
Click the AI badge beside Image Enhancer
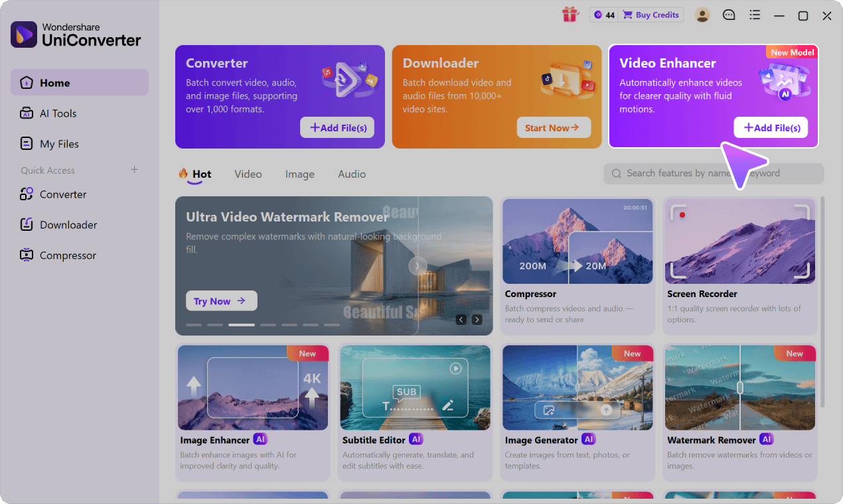(x=260, y=439)
